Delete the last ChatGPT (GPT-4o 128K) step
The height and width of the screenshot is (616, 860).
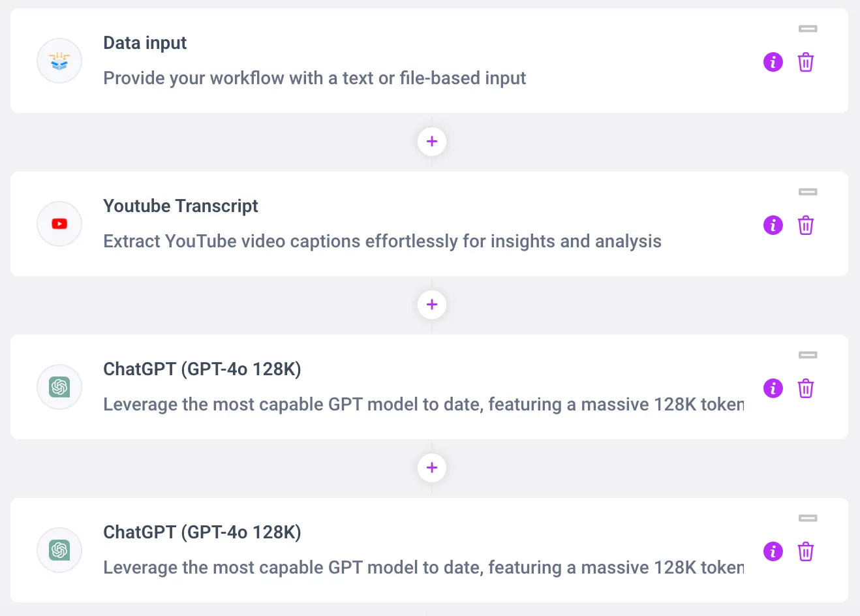point(806,551)
